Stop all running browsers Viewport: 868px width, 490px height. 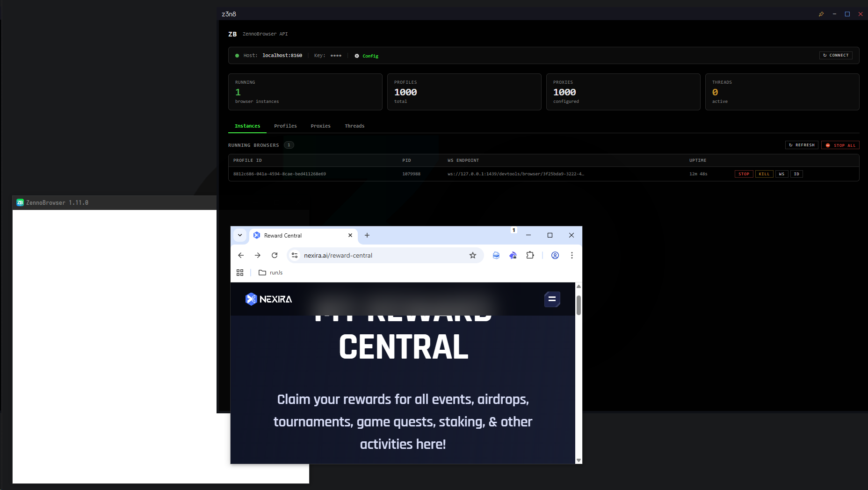pyautogui.click(x=840, y=145)
